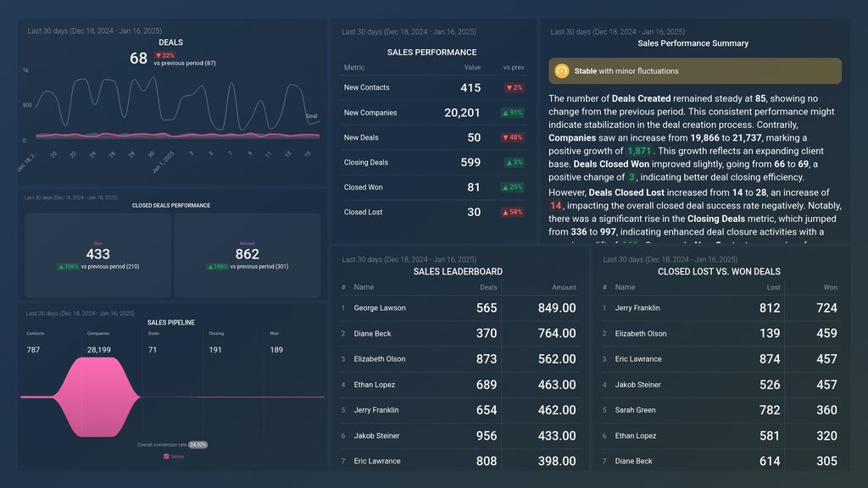
Task: Select Jakob Steiner in the Sales Leaderboard
Action: click(x=377, y=436)
